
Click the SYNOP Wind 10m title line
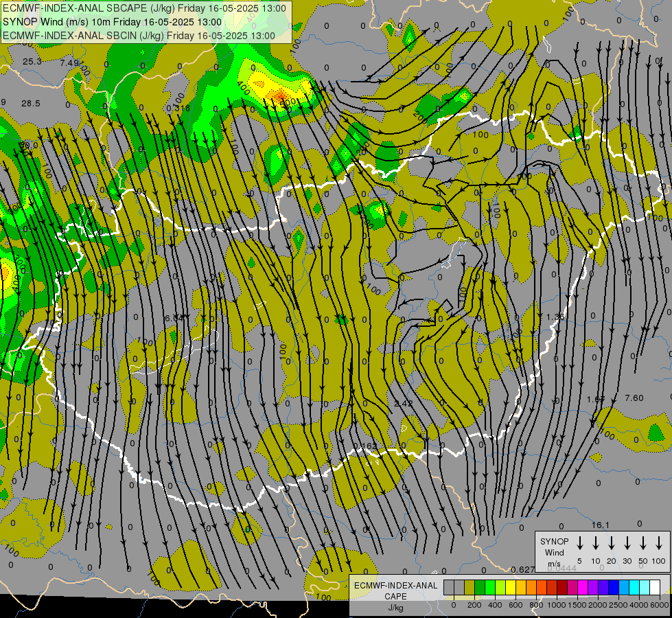click(x=113, y=22)
